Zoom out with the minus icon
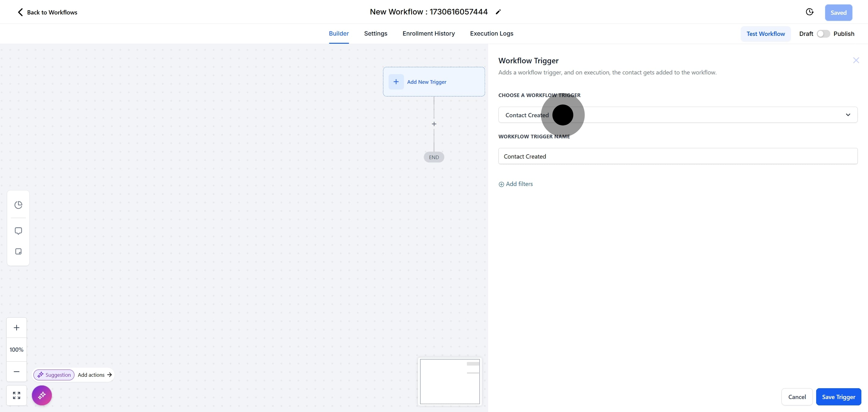Image resolution: width=868 pixels, height=412 pixels. point(17,372)
